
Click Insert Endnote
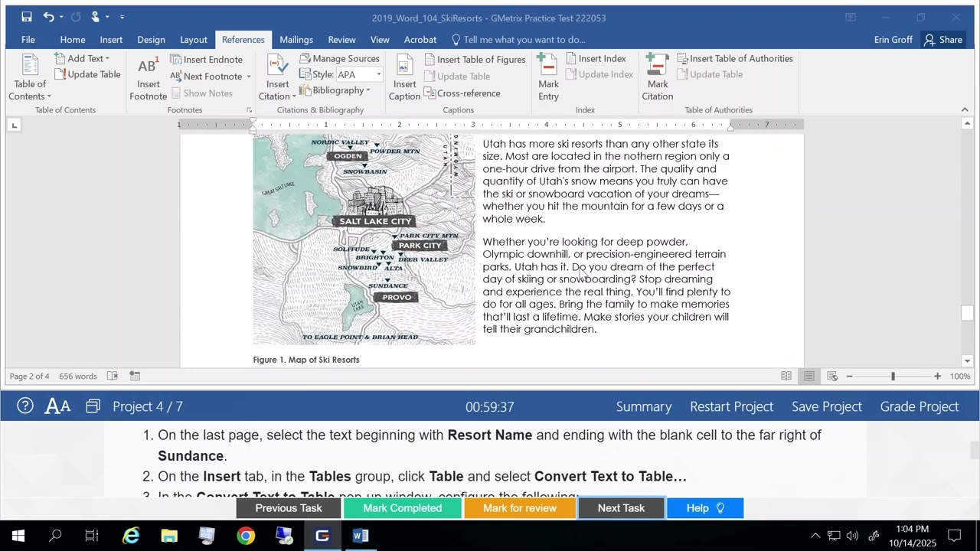(206, 60)
